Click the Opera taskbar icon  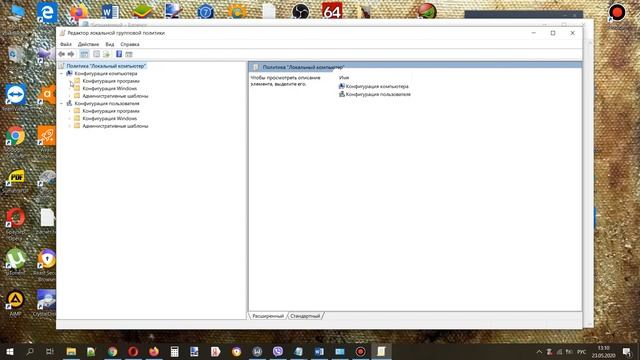pos(133,351)
